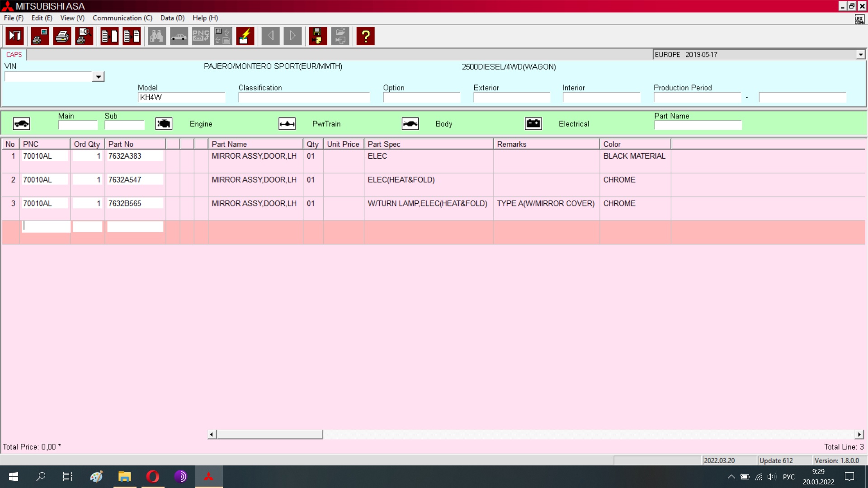Click the printer toolbar icon
The width and height of the screenshot is (868, 488).
[x=62, y=36]
